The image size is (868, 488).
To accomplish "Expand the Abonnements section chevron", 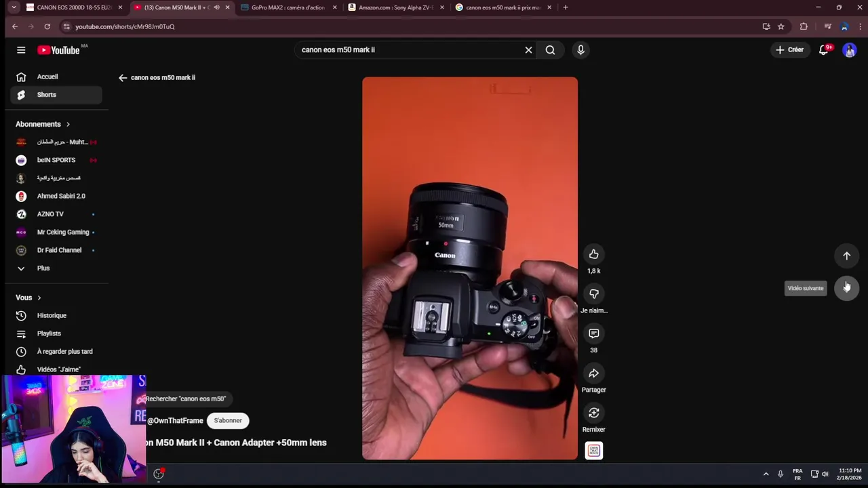I will (68, 125).
